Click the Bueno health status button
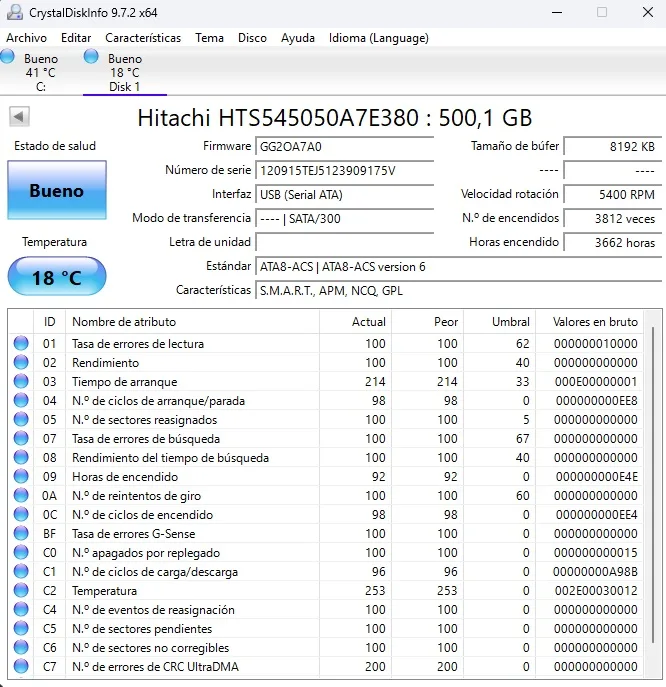 tap(56, 191)
